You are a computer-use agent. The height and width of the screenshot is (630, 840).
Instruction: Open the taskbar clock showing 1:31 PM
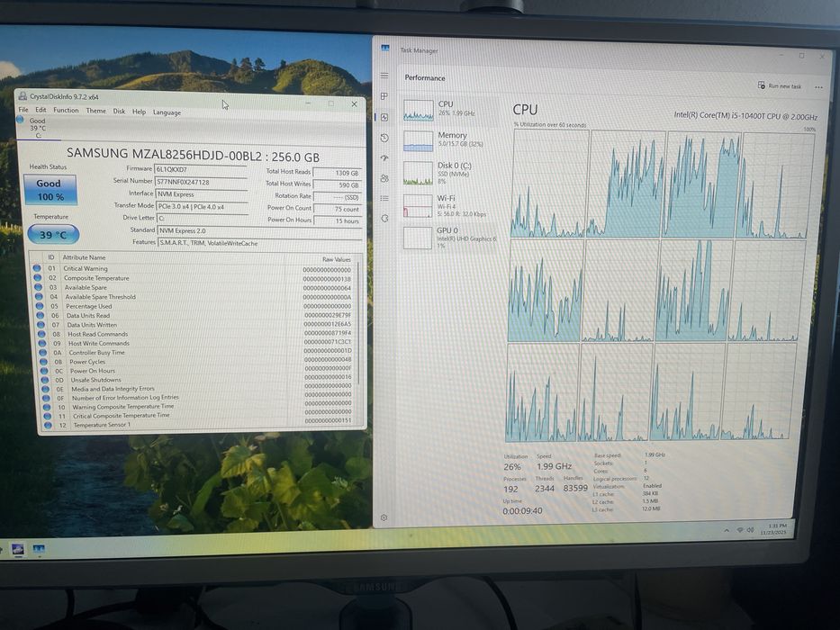[776, 529]
